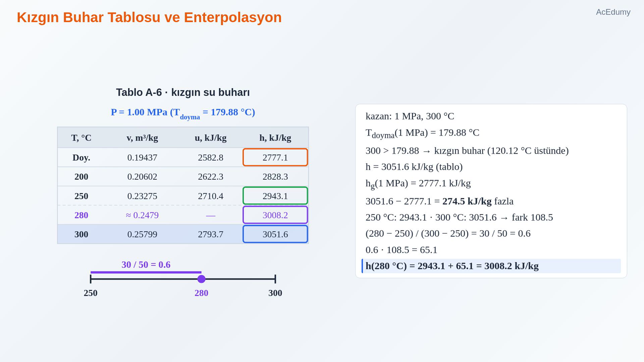
Task: Click the line ending with 'fark 108.5'
Action: [459, 218]
